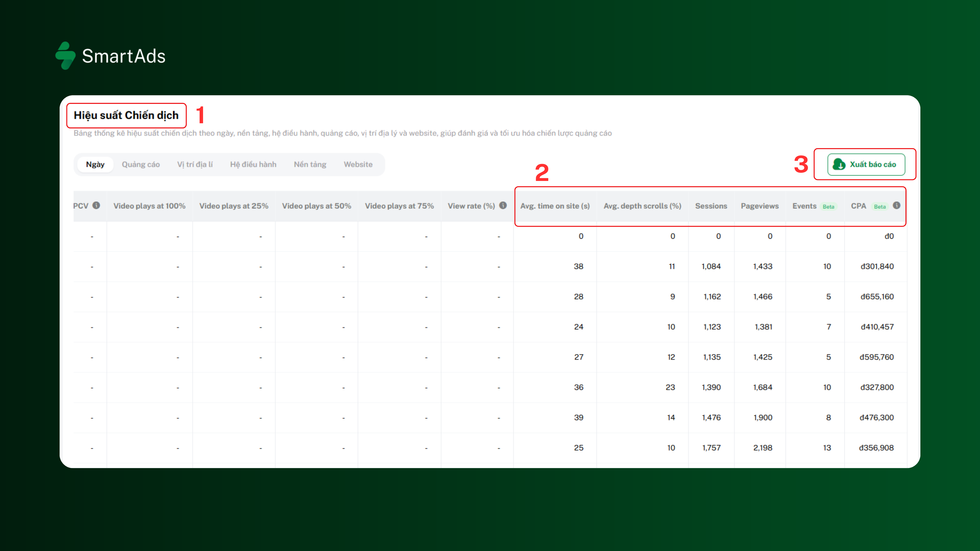This screenshot has width=980, height=551.
Task: Click the Sessions value 1,123
Action: (712, 327)
